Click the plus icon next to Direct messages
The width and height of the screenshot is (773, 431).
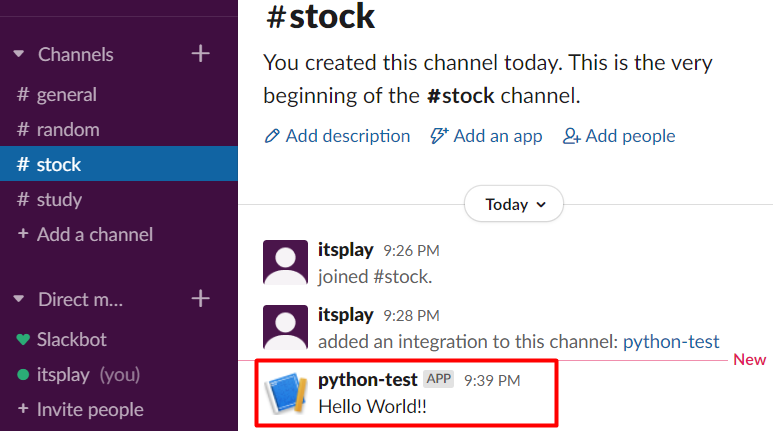point(201,298)
